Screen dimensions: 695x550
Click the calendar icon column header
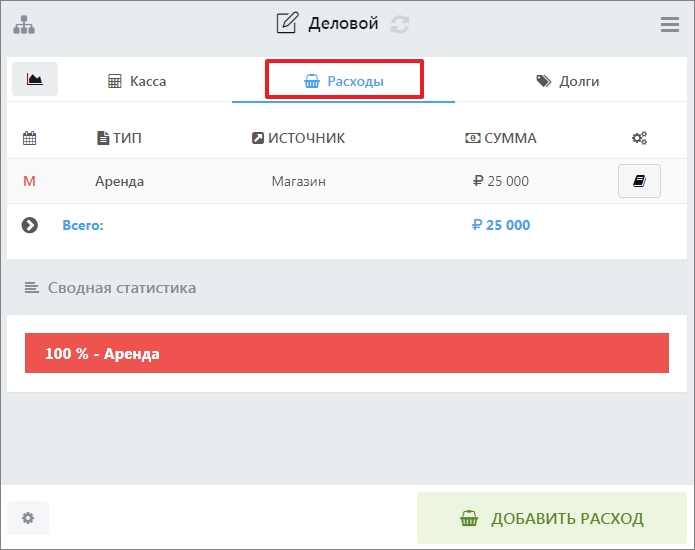(29, 138)
